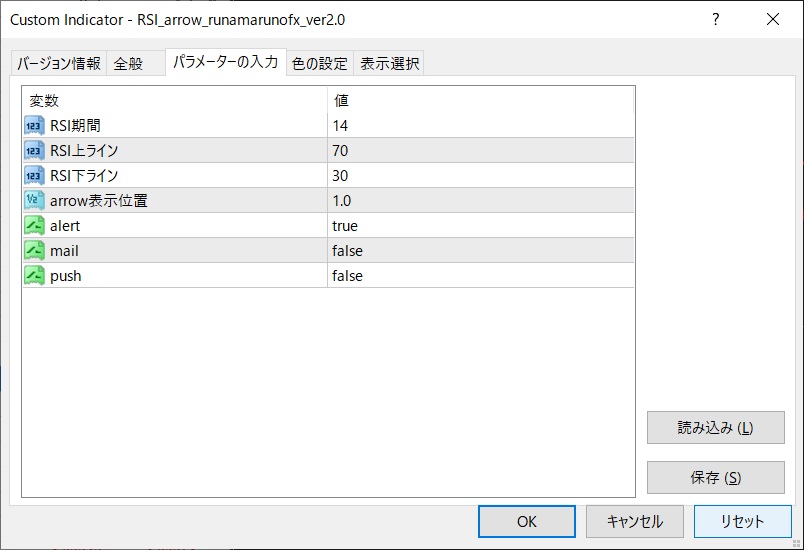Click the help question mark in title bar
The height and width of the screenshot is (550, 804).
coord(715,19)
